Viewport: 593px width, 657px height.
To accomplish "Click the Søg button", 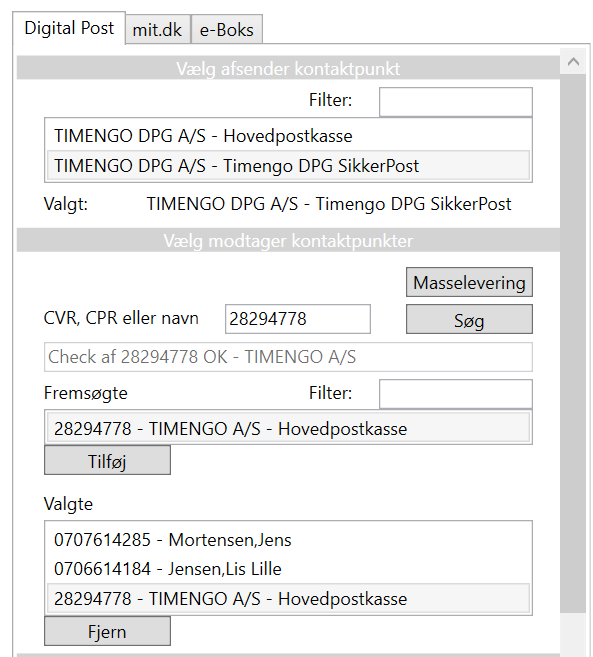I will click(x=469, y=319).
